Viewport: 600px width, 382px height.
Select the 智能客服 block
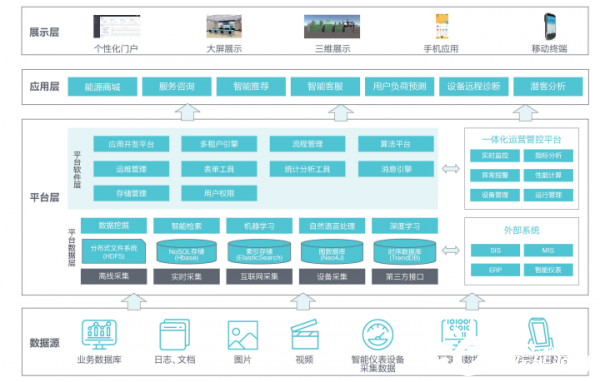coord(325,87)
